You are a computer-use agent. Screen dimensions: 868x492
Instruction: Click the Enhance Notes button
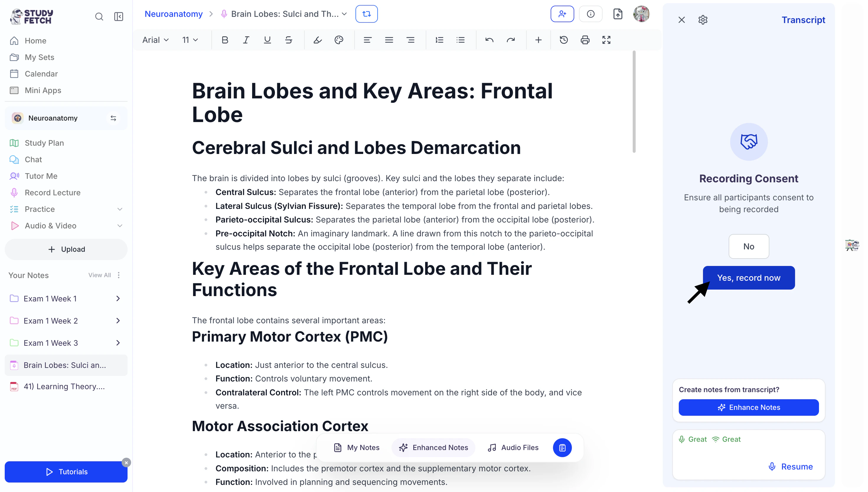(x=748, y=407)
